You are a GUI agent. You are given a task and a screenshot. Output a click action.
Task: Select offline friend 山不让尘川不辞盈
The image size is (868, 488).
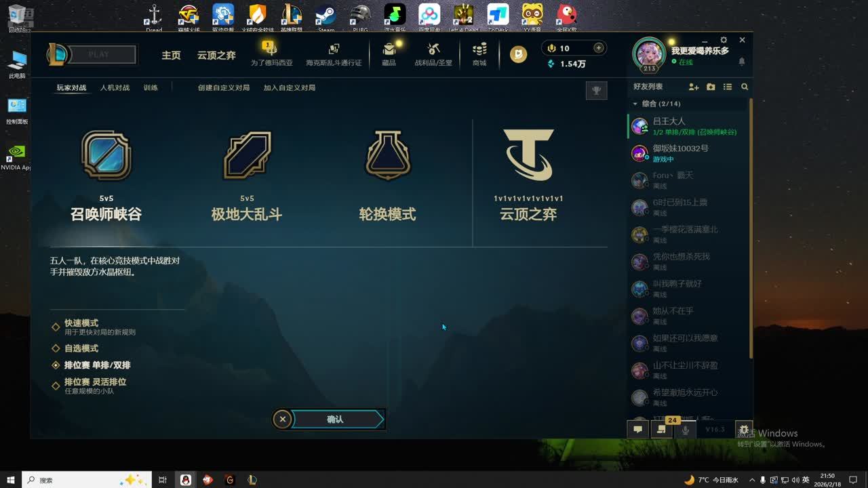click(x=687, y=370)
